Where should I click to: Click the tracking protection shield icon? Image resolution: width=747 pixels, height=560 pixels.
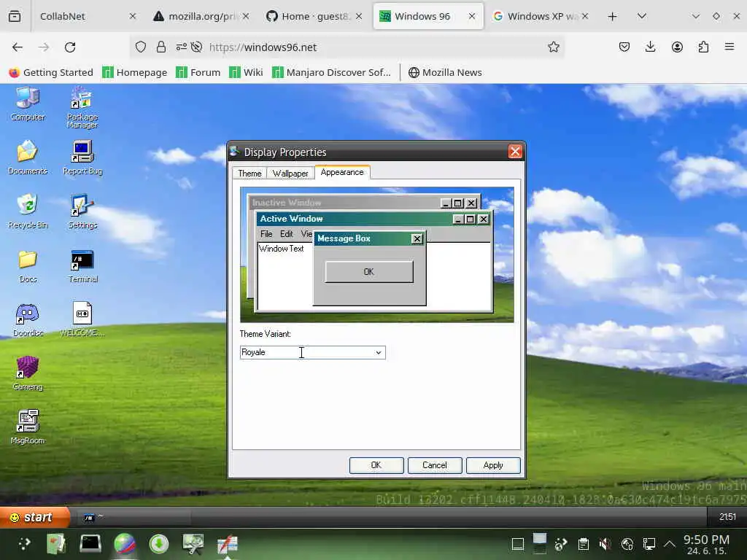[x=141, y=47]
